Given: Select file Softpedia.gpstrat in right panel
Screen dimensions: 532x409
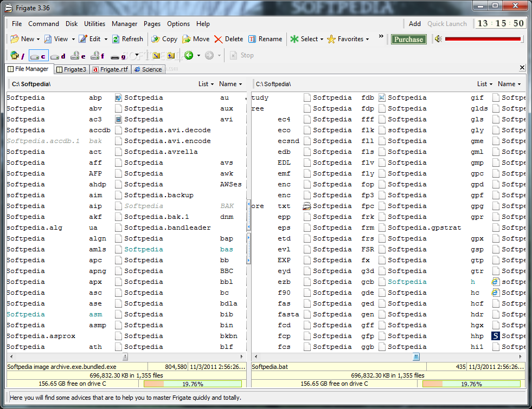Looking at the screenshot, I should click(x=425, y=228).
